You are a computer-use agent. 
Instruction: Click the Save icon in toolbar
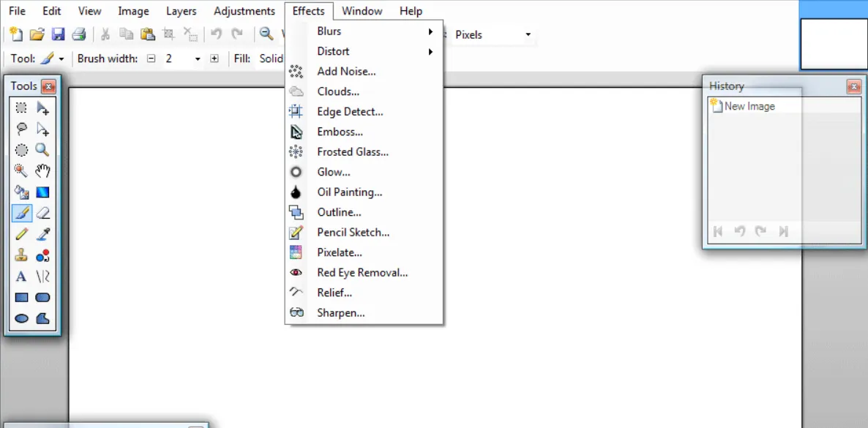[58, 34]
